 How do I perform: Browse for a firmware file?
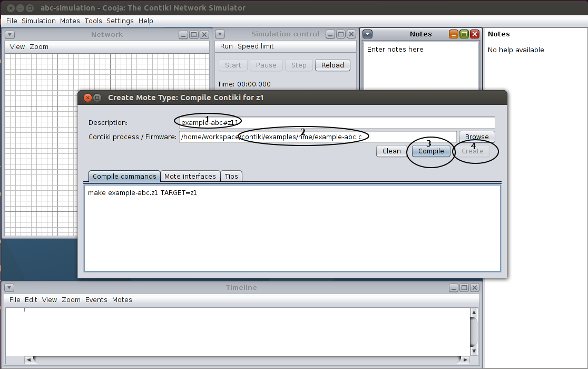pyautogui.click(x=477, y=137)
